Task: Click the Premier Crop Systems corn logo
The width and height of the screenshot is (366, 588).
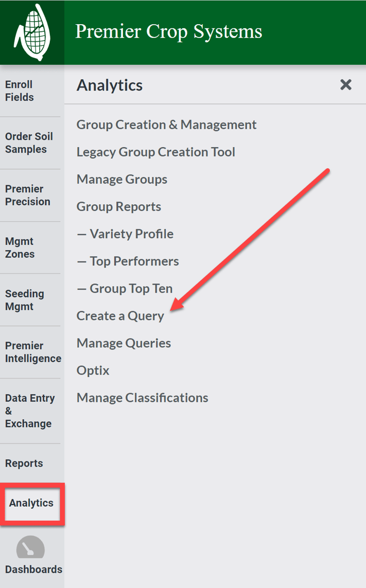Action: point(32,32)
